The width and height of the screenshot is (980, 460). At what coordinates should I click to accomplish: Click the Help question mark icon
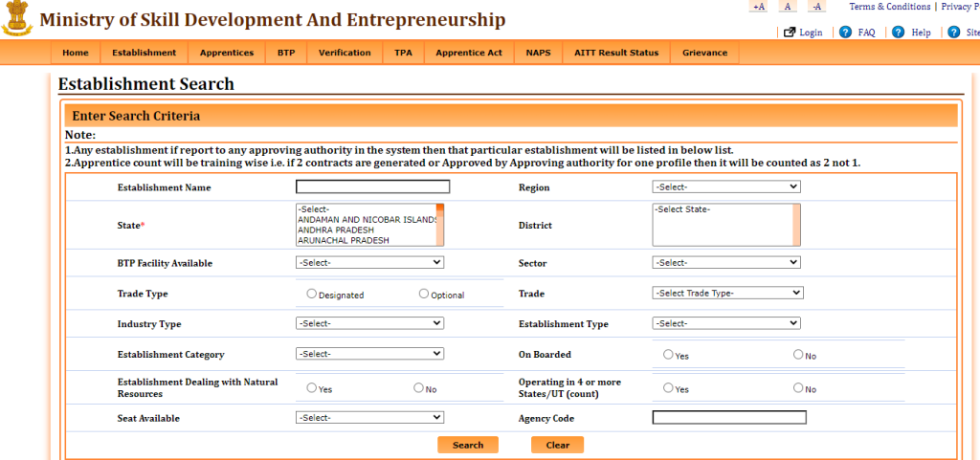click(899, 32)
